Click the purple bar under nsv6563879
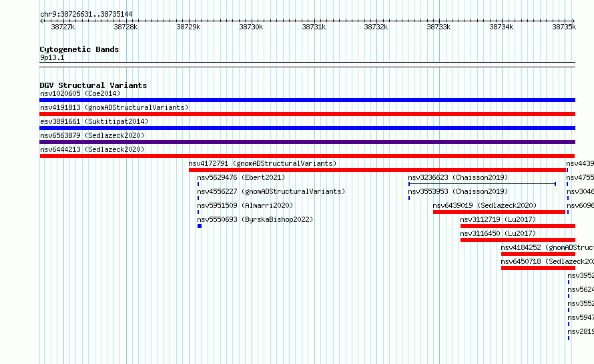The width and height of the screenshot is (594, 364). (x=307, y=142)
